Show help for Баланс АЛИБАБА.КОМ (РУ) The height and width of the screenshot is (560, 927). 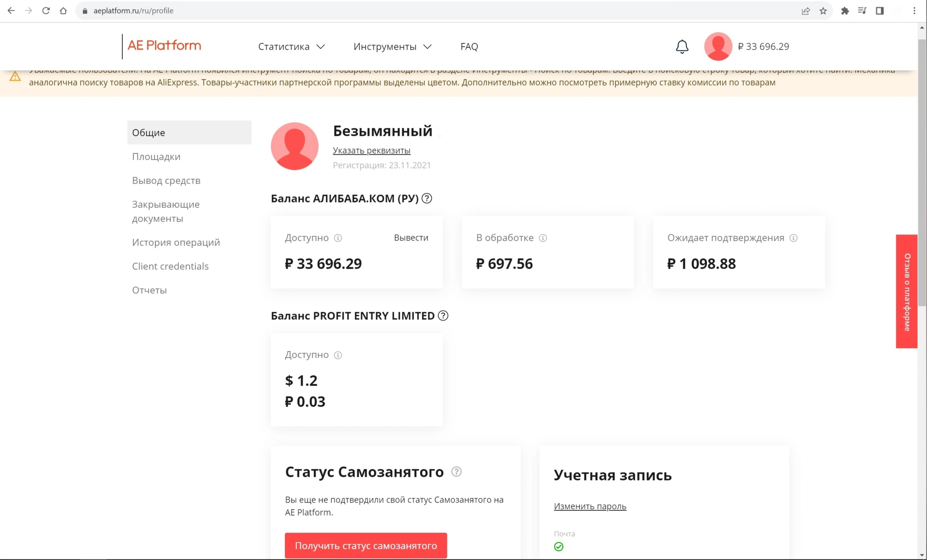[427, 198]
